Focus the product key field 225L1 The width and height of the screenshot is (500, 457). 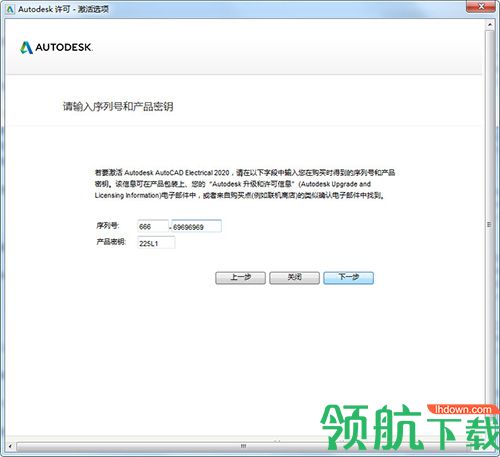[156, 243]
